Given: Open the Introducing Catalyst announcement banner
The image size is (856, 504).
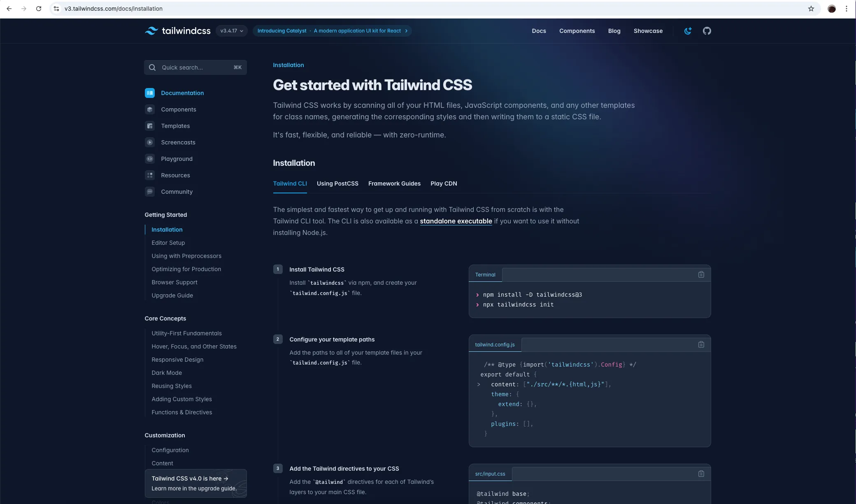Looking at the screenshot, I should click(332, 31).
